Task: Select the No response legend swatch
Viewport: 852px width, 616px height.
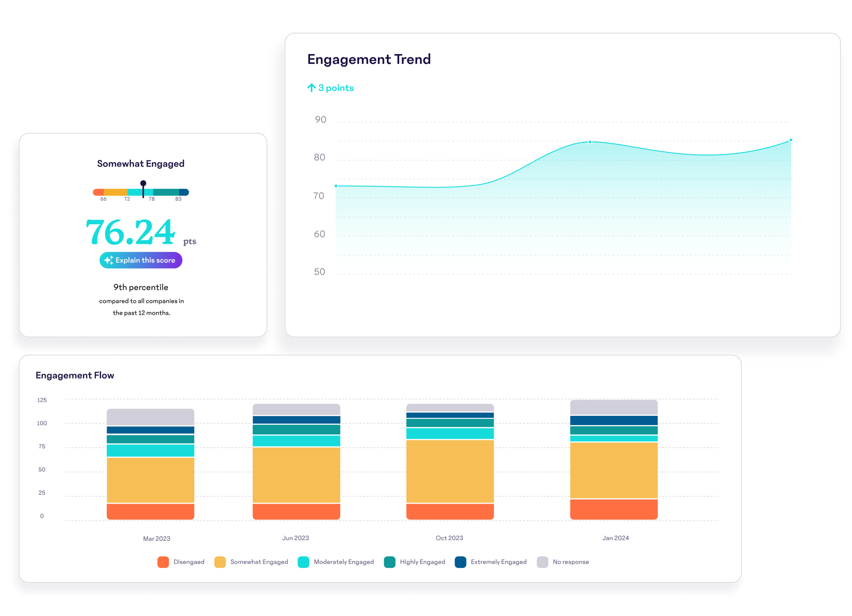Action: (x=542, y=562)
